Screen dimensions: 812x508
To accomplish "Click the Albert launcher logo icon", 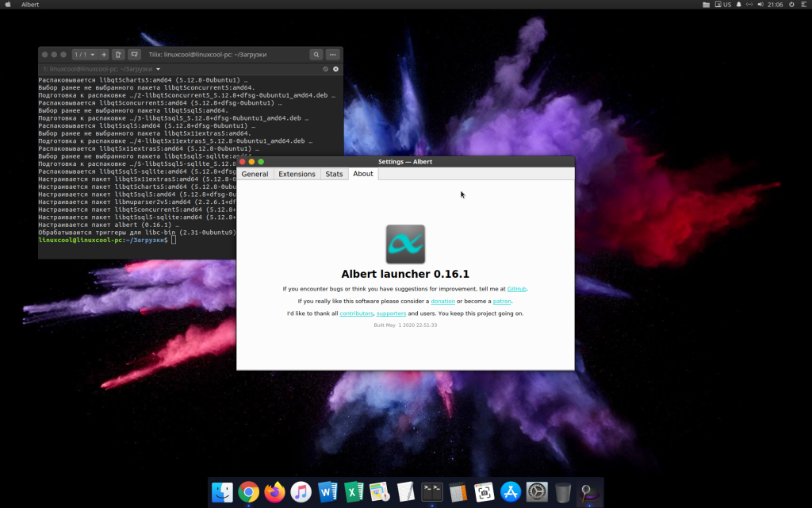I will point(405,244).
